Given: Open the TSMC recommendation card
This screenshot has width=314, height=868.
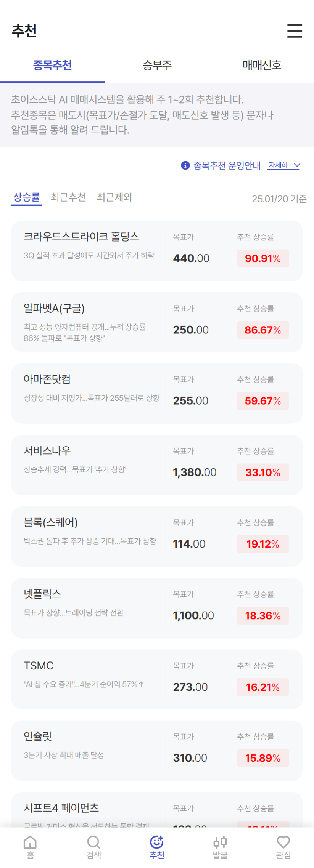Looking at the screenshot, I should click(157, 679).
